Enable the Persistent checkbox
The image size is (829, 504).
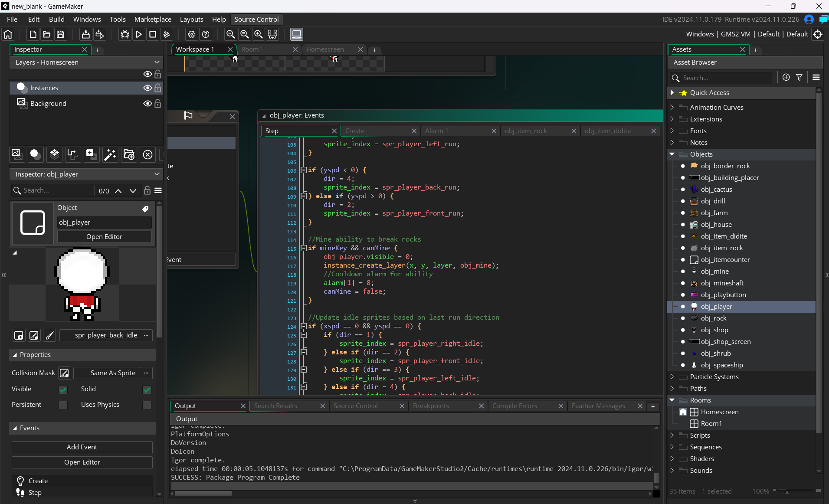click(63, 405)
